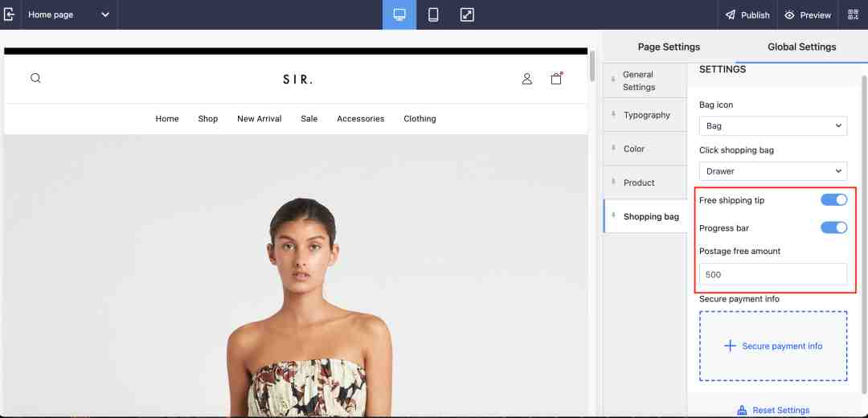This screenshot has height=418, width=868.
Task: Open General Settings section
Action: point(645,81)
